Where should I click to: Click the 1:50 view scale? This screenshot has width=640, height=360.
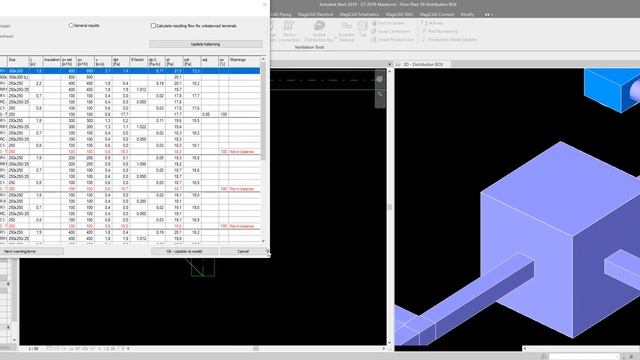pos(33,349)
